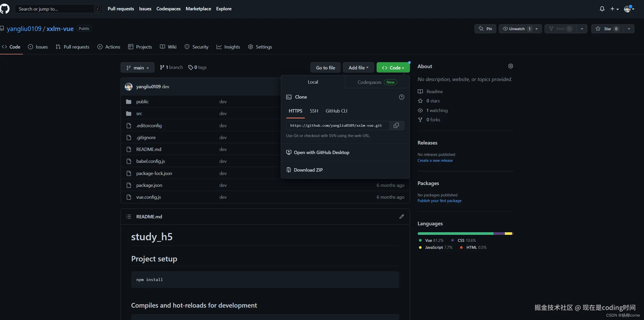This screenshot has height=320, width=644.
Task: Switch to the SSH clone tab
Action: pyautogui.click(x=314, y=111)
